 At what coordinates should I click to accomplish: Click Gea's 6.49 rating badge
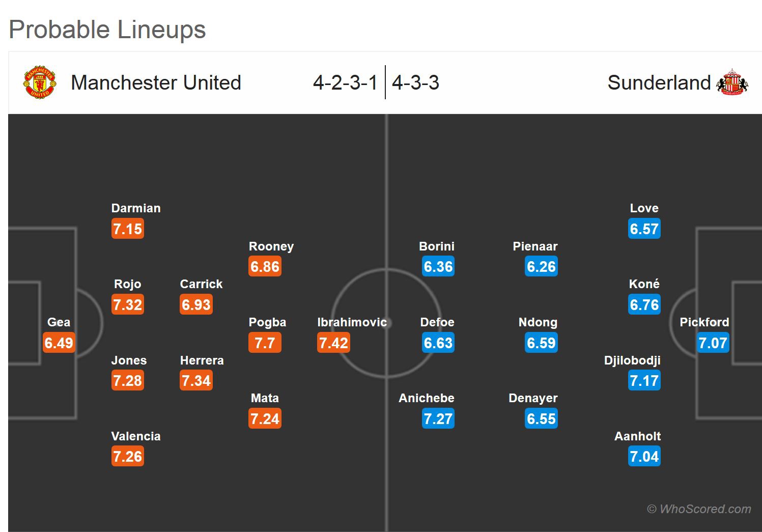(x=59, y=343)
